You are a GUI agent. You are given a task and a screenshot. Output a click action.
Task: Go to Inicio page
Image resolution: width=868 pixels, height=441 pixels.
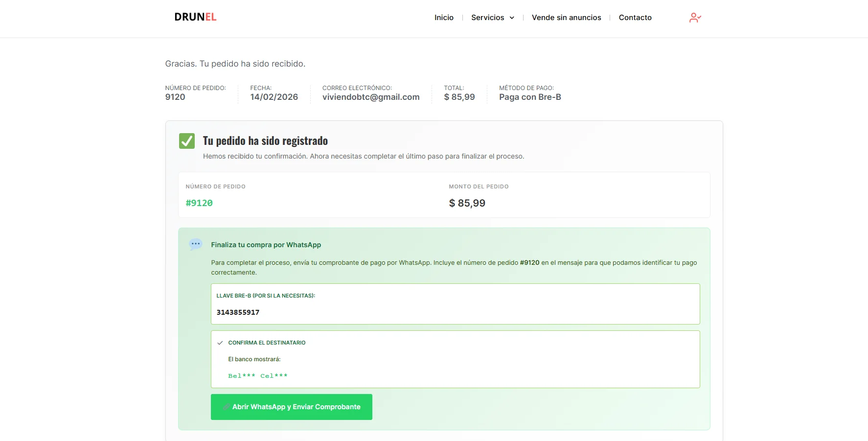(x=444, y=18)
